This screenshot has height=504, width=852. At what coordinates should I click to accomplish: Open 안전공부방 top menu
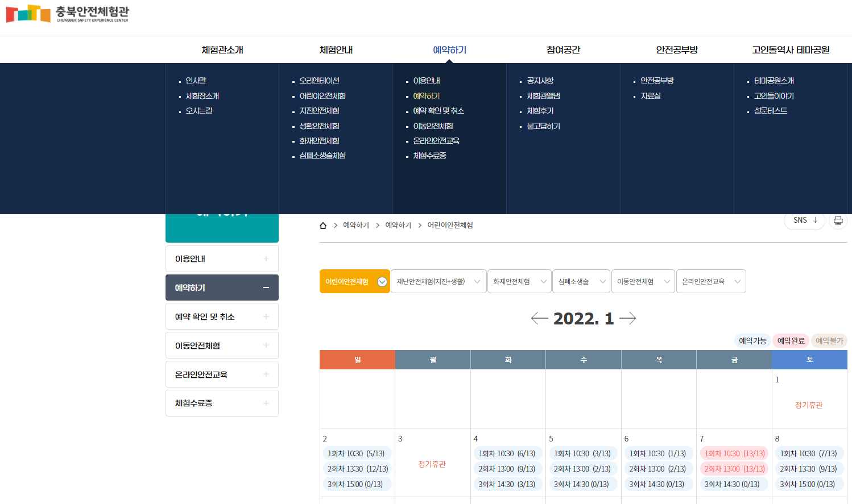(x=677, y=50)
